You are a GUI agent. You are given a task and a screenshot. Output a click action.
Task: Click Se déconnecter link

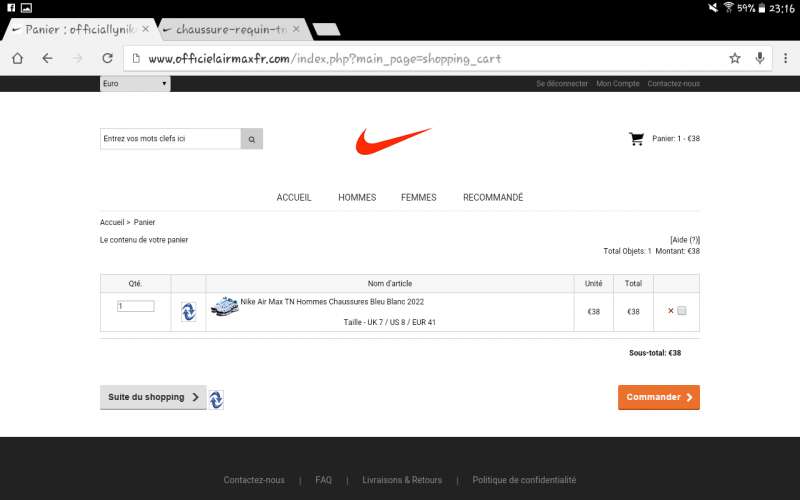pyautogui.click(x=562, y=84)
